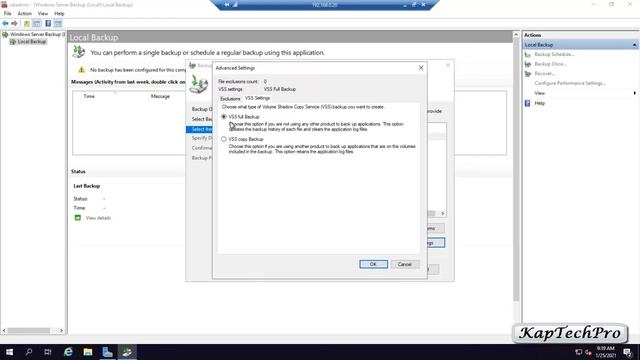Switch to the Exclusions tab

(230, 99)
